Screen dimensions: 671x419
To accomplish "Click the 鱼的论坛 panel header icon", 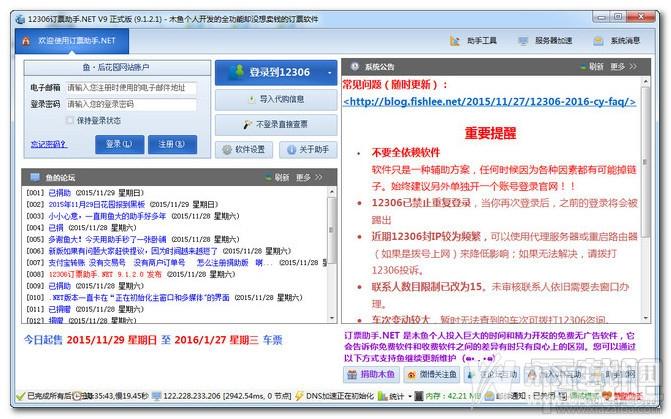I will (x=35, y=177).
